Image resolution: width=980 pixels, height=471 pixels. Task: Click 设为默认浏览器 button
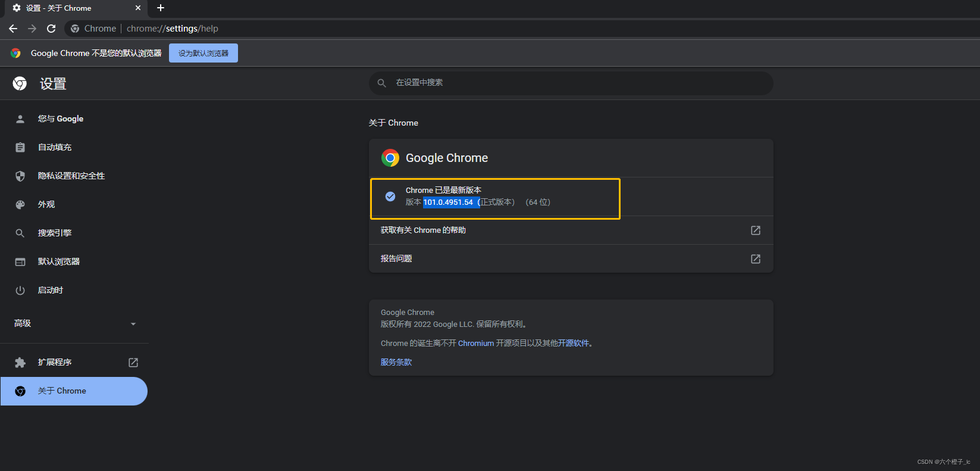[x=203, y=53]
